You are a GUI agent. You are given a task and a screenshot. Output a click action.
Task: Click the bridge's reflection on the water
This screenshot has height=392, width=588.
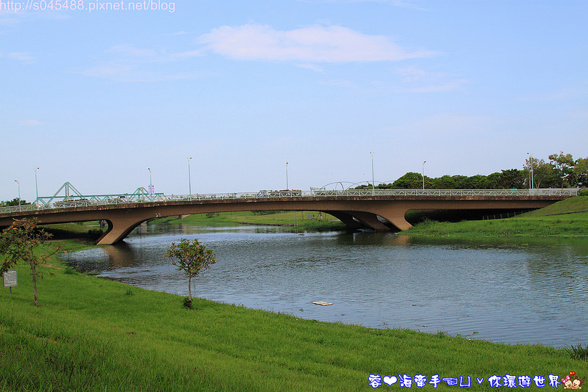coord(118,255)
